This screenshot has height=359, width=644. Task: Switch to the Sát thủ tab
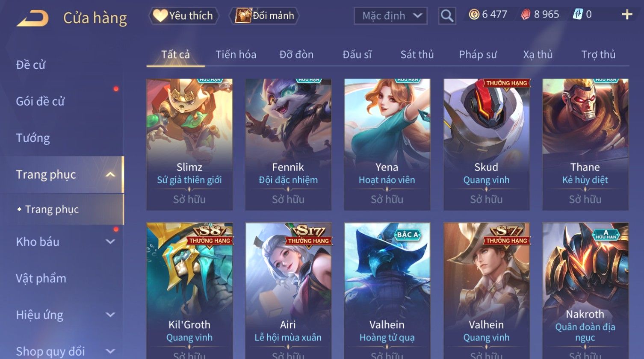click(417, 54)
